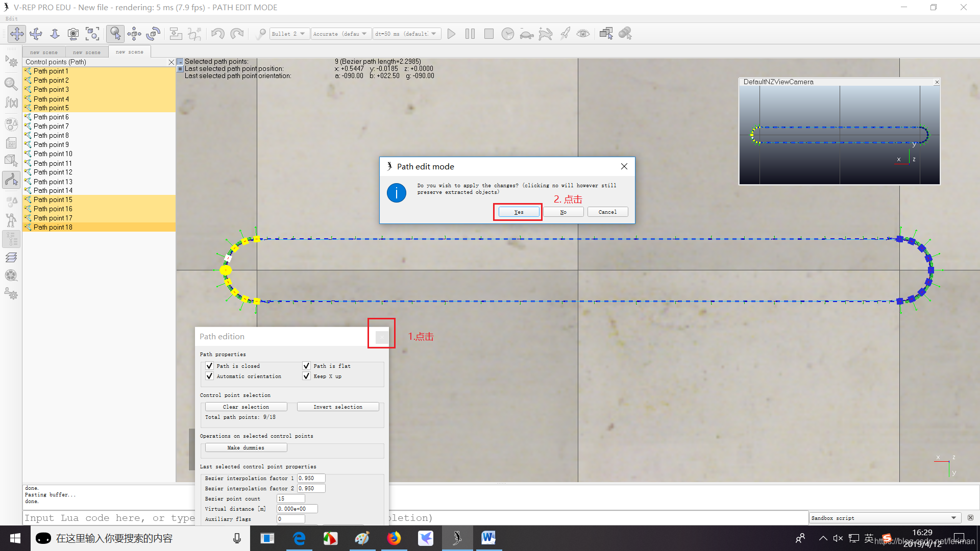This screenshot has width=980, height=551.
Task: Click the Clear selection button
Action: (x=246, y=406)
